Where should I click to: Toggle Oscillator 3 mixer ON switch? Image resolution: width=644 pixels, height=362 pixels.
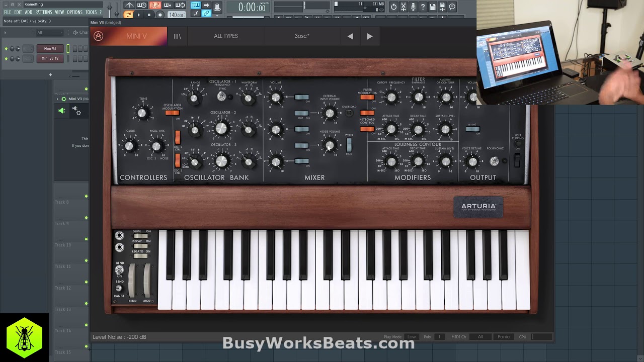click(x=301, y=161)
